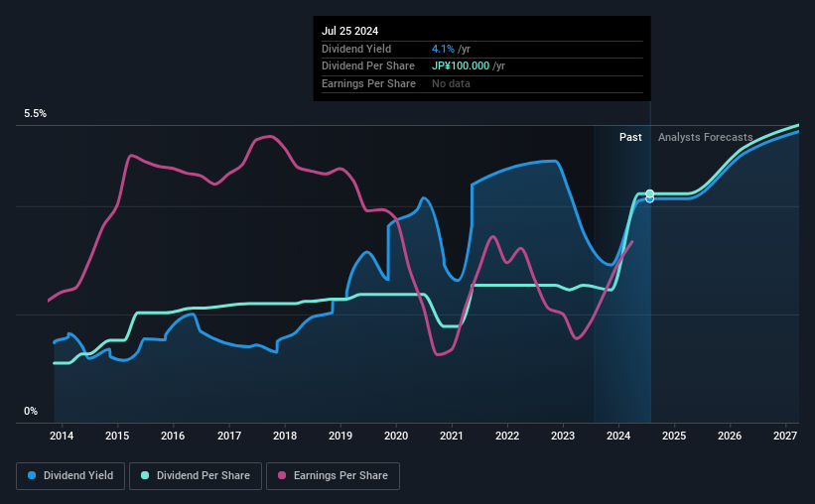This screenshot has height=504, width=815.
Task: Toggle the Dividend Per Share legend button
Action: click(196, 476)
